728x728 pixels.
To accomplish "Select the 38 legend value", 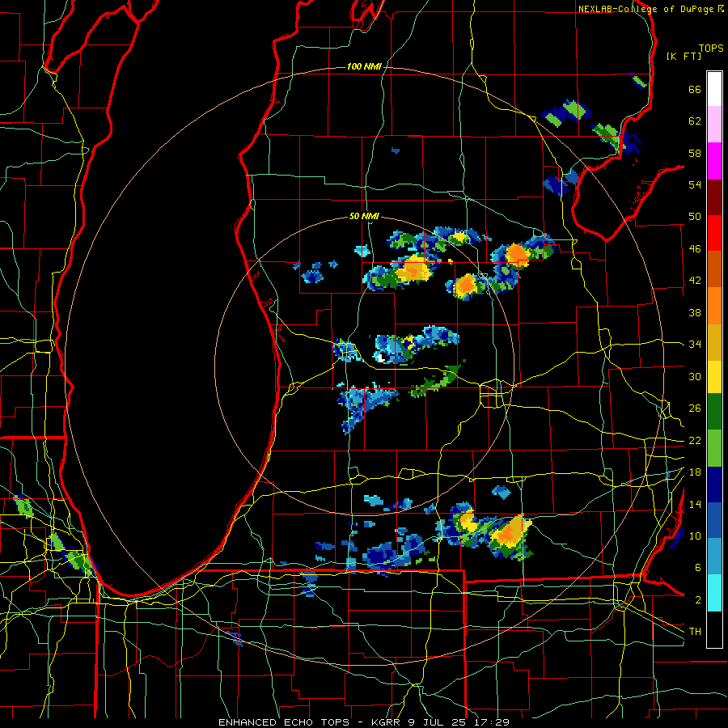I will point(695,312).
